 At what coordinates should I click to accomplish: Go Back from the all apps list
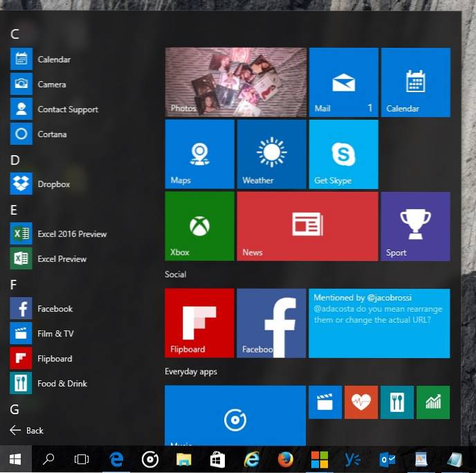pyautogui.click(x=27, y=430)
